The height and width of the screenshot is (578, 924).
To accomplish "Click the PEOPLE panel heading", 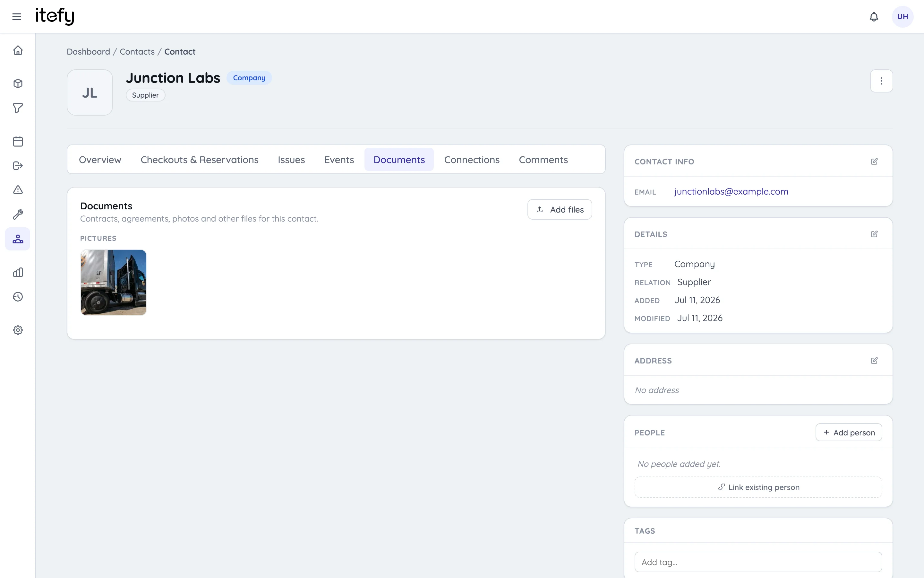I will coord(649,433).
